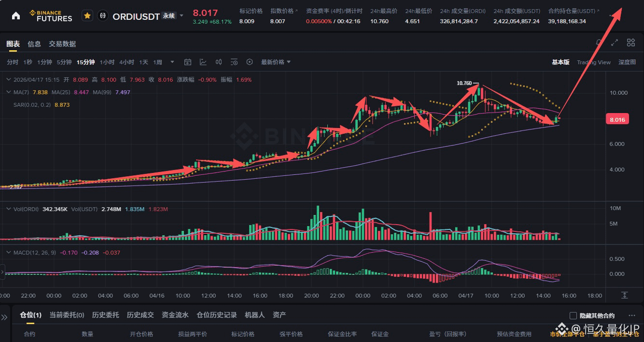
Task: Open the 最新价格 price type dropdown
Action: coord(276,62)
